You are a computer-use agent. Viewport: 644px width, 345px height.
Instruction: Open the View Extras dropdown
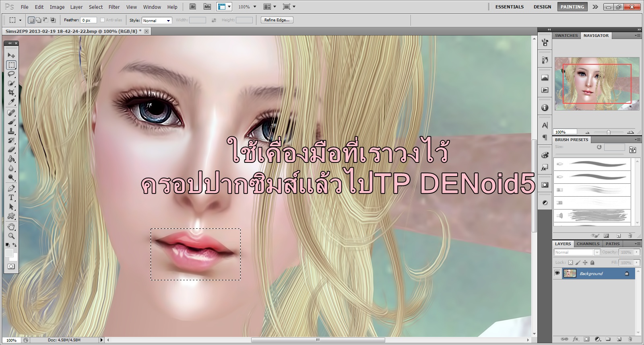coord(224,7)
